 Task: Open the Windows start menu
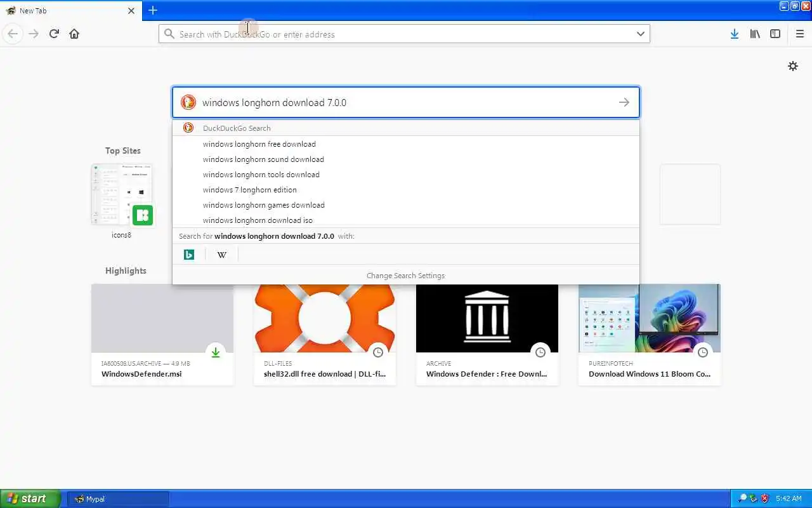pyautogui.click(x=30, y=499)
